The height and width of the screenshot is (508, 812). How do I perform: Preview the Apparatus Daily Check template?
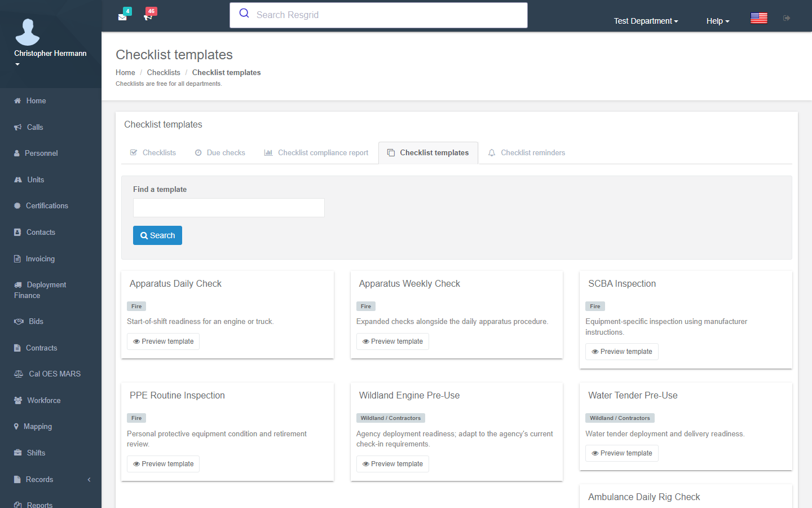coord(163,341)
